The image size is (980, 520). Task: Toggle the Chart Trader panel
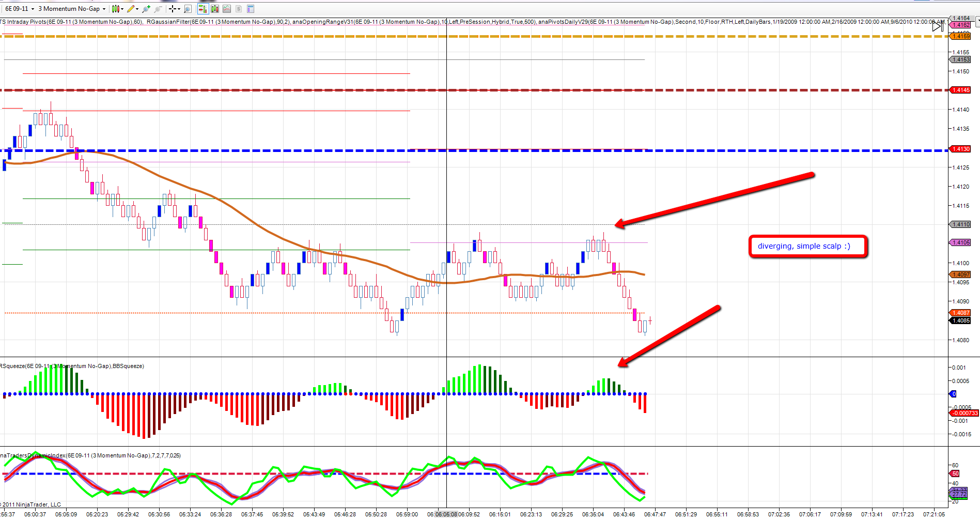click(x=203, y=9)
